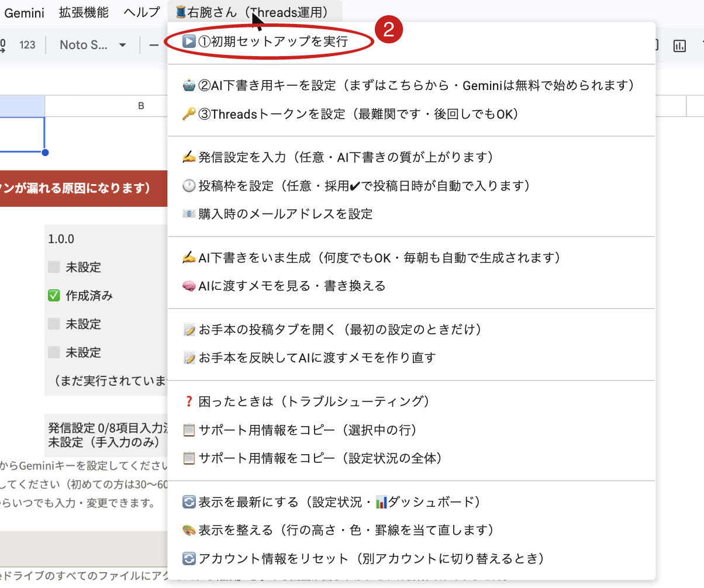
Task: Open the Noto S... font dropdown
Action: (93, 45)
